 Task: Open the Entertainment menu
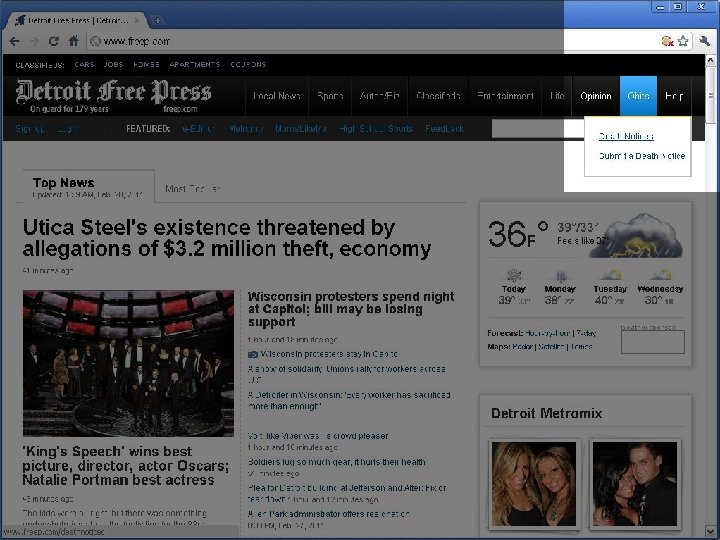click(505, 96)
